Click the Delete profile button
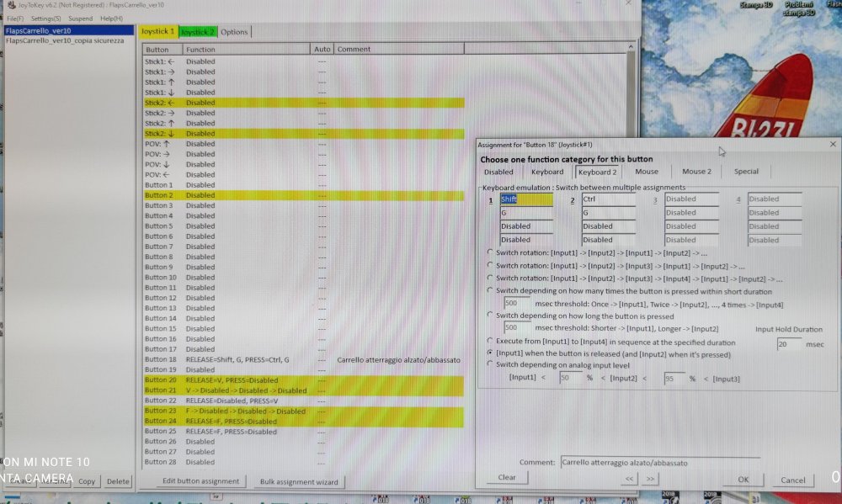This screenshot has width=842, height=504. (118, 481)
